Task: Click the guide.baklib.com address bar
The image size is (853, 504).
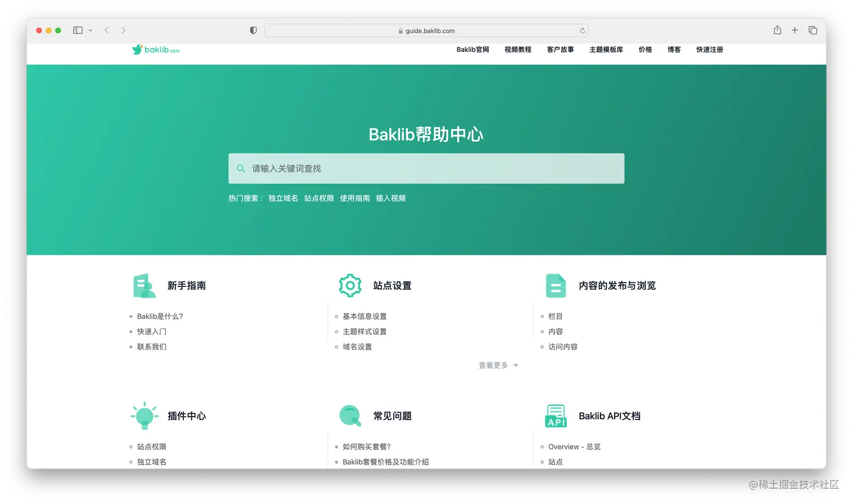Action: 426,30
